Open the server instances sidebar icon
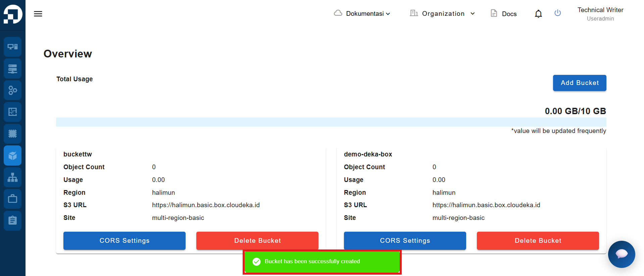The image size is (644, 276). 13,68
